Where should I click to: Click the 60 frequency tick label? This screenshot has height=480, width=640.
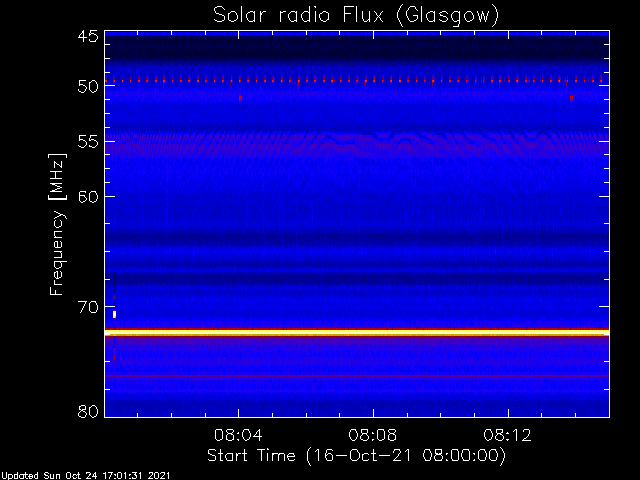tap(88, 197)
